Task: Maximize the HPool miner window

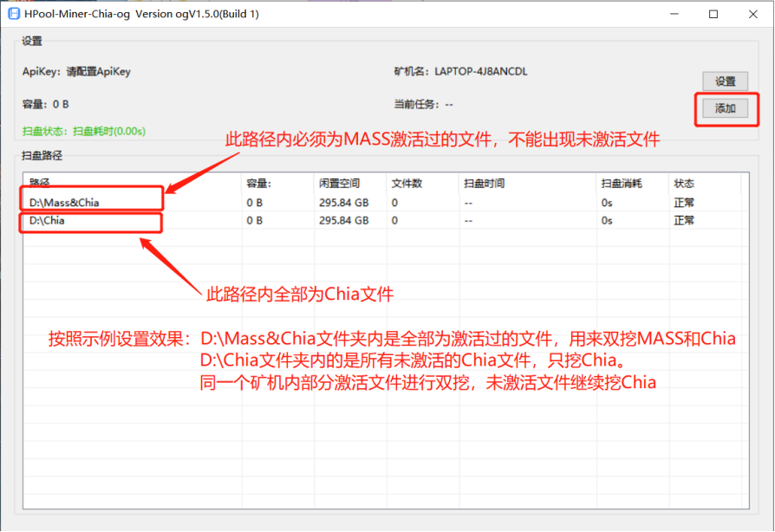Action: (x=713, y=14)
